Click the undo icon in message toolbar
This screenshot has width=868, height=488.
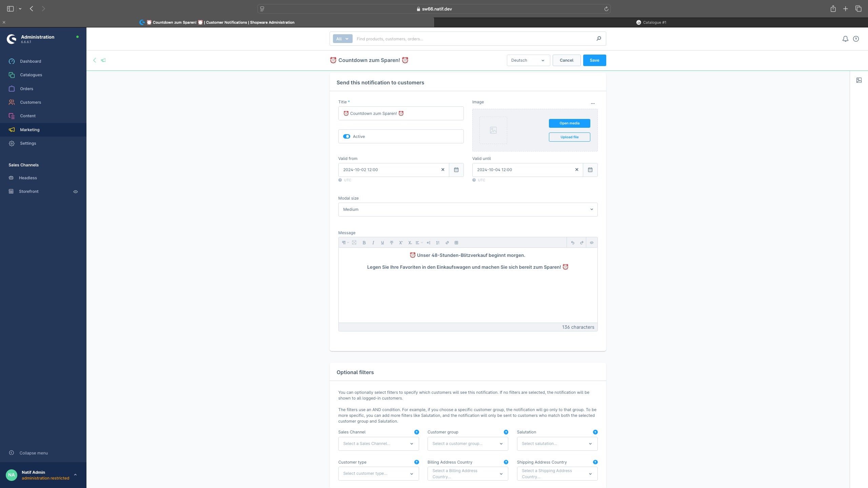click(572, 243)
